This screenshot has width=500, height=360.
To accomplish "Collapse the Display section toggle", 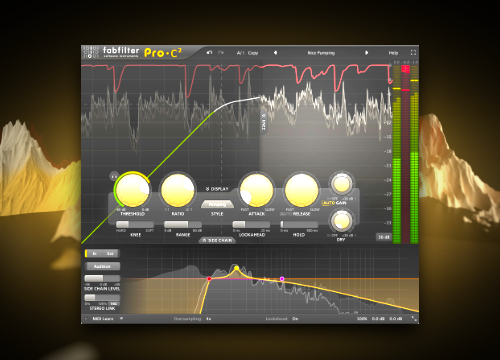I will click(217, 189).
